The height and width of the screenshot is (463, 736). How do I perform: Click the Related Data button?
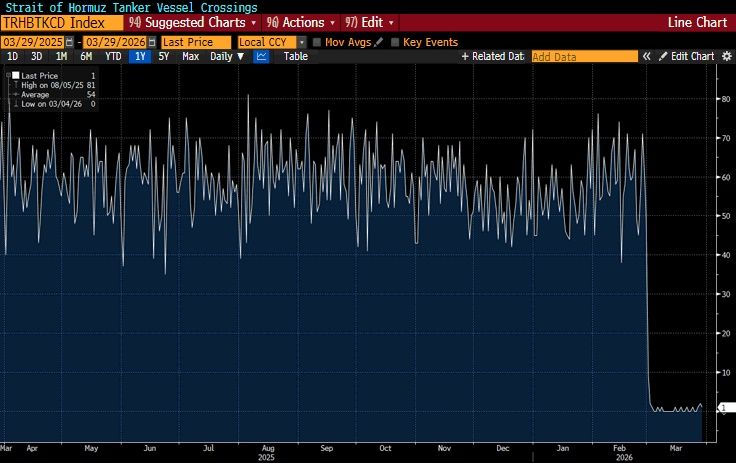point(492,57)
